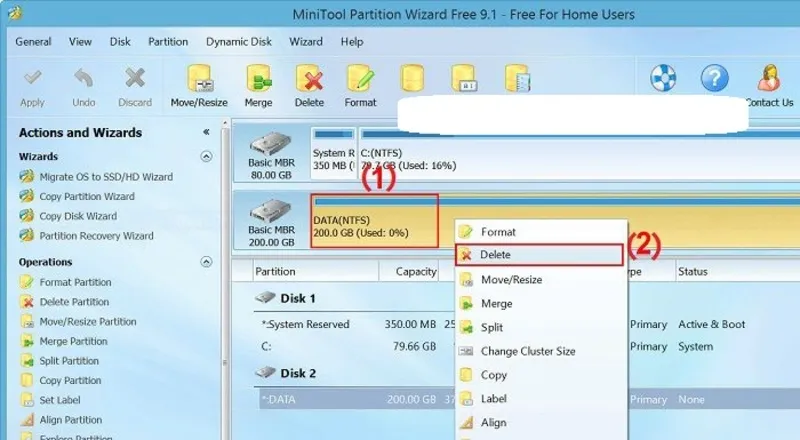Viewport: 800px width, 440px height.
Task: Sort by the Capacity column header
Action: 409,272
